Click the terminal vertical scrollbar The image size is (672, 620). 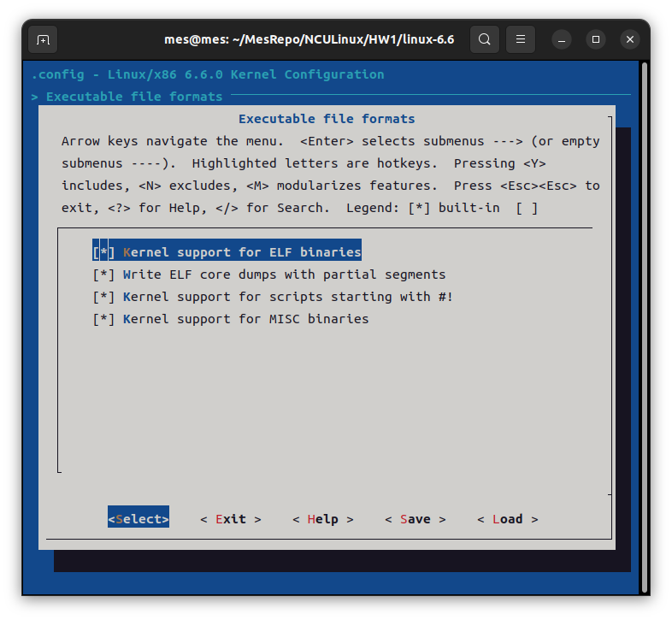pos(644,328)
